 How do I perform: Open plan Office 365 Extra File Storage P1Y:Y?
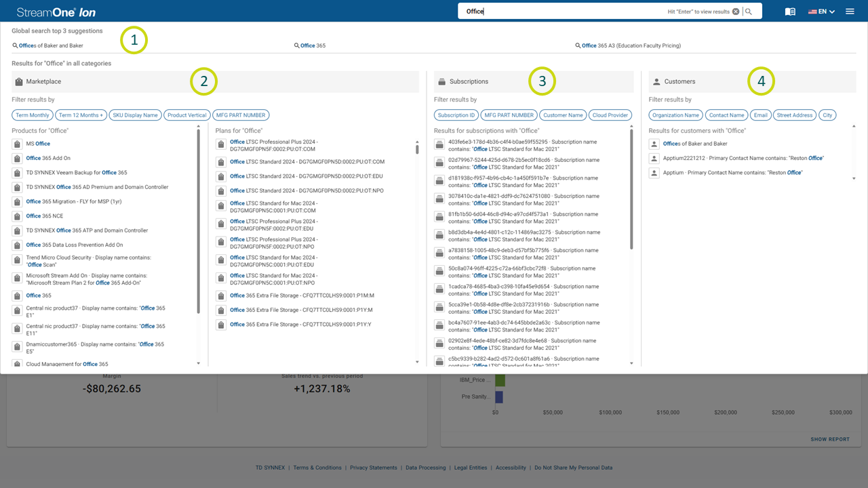coord(300,324)
